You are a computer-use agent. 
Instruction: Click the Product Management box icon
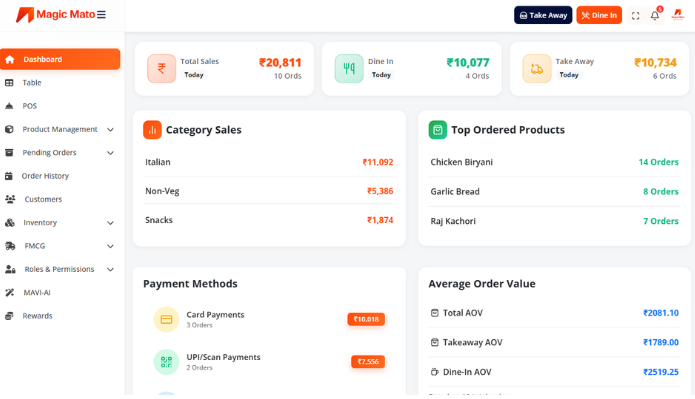tap(9, 129)
